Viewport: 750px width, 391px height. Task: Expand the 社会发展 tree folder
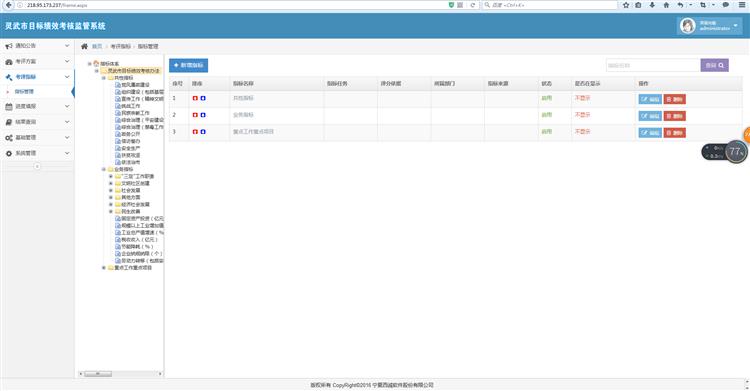[111, 190]
